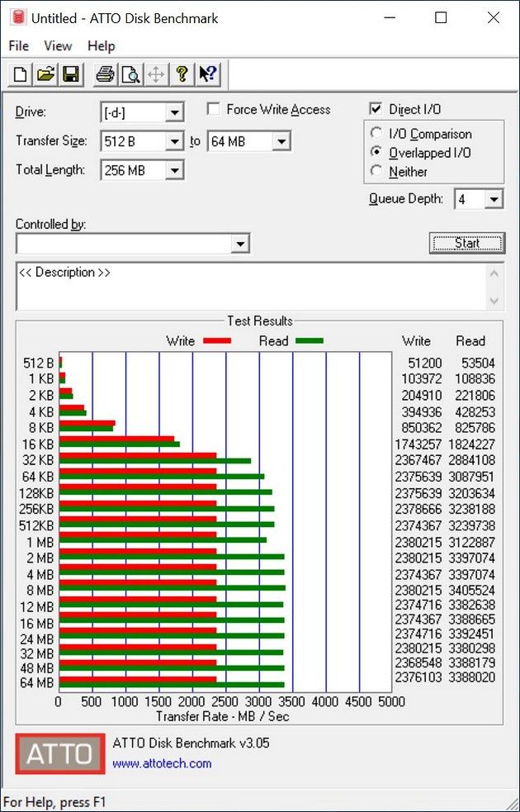Open the View menu
This screenshot has width=520, height=812.
coord(58,45)
